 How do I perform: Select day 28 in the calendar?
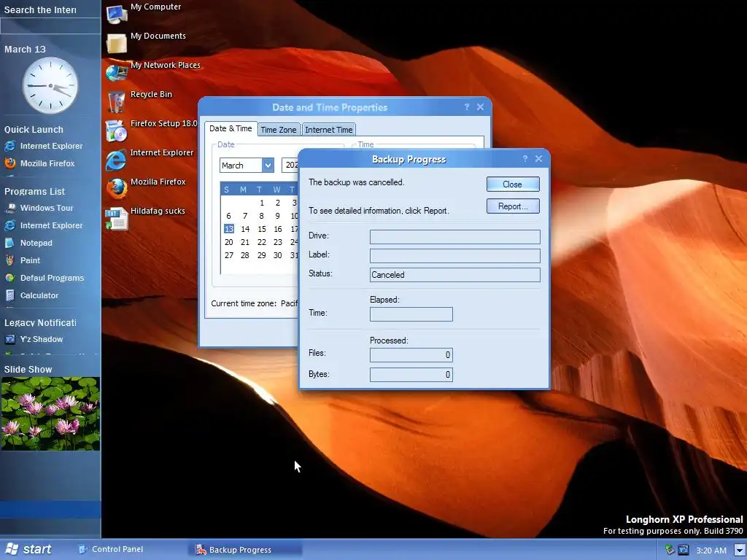click(245, 255)
